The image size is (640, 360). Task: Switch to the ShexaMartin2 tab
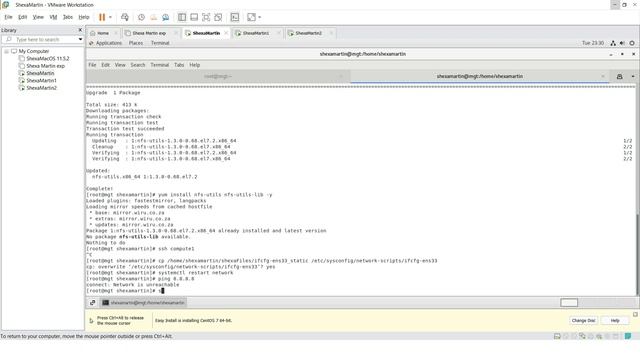[x=308, y=33]
